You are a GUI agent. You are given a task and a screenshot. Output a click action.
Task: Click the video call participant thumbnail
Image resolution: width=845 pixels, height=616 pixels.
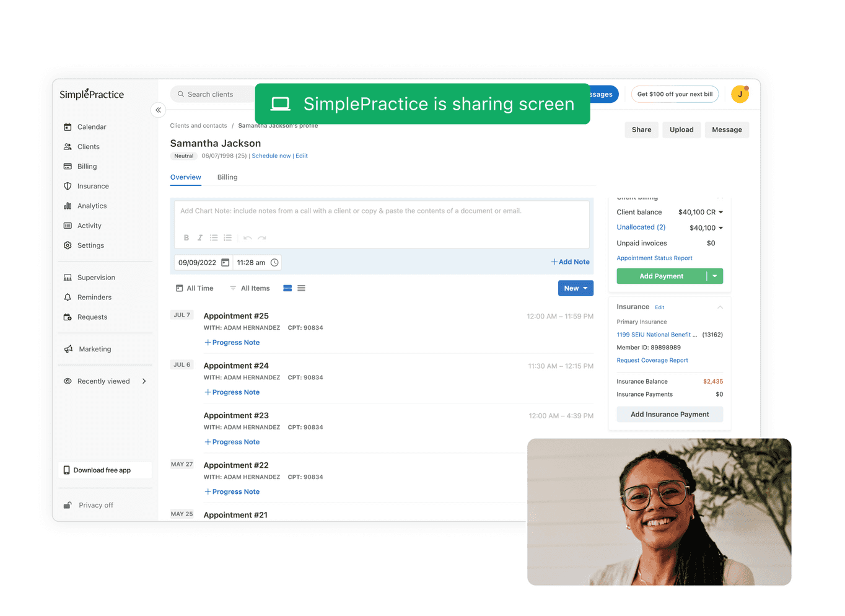tap(659, 512)
